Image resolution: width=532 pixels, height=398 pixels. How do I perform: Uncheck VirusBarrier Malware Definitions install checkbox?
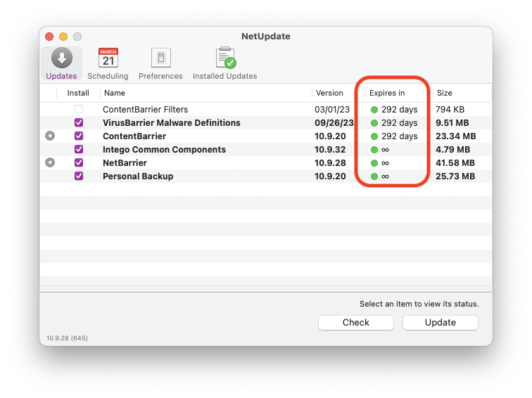pos(79,122)
